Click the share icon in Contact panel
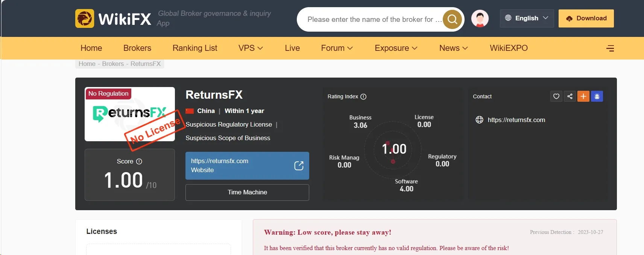This screenshot has height=255, width=644. (x=570, y=96)
